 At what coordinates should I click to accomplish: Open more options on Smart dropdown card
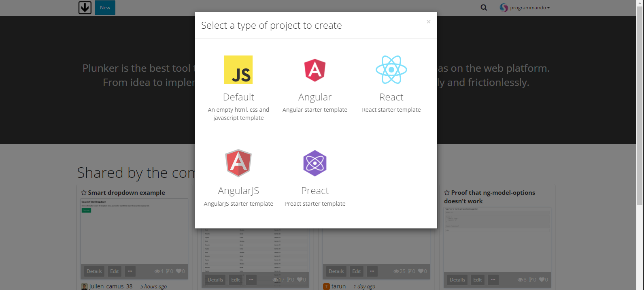tap(130, 271)
